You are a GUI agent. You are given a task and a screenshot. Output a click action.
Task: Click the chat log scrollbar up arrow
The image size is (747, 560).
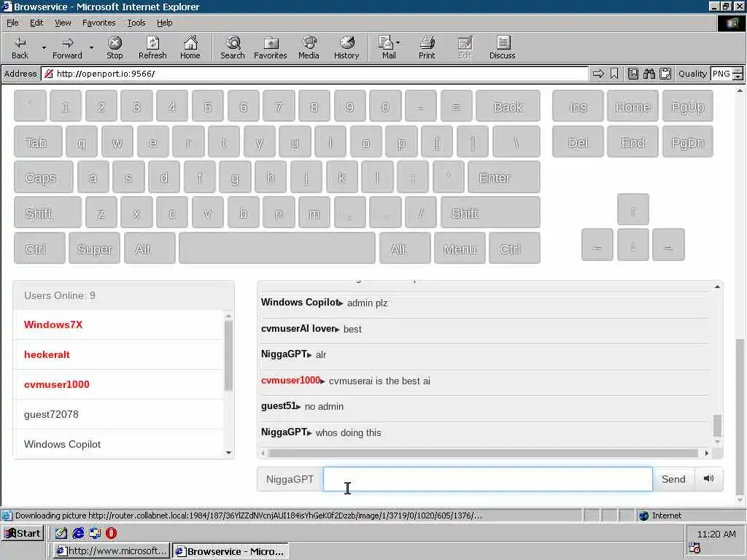717,287
